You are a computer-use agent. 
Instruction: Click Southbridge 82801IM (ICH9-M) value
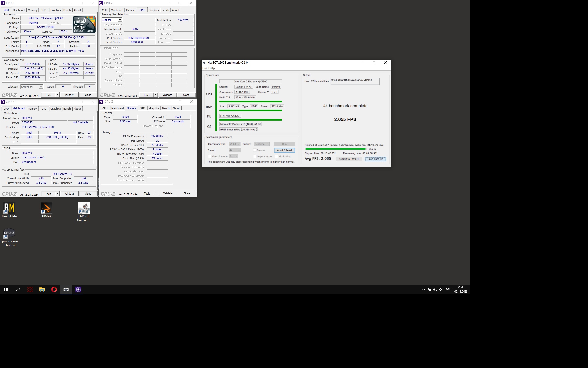point(57,137)
